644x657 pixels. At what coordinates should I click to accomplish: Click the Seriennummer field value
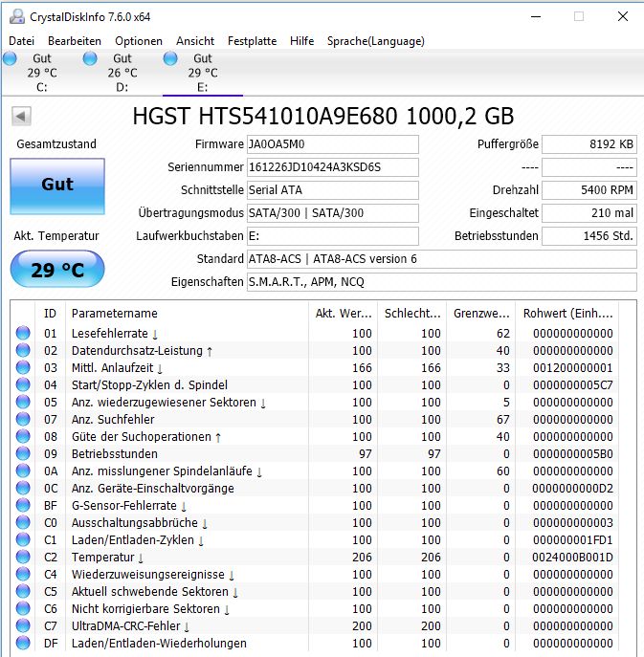332,167
